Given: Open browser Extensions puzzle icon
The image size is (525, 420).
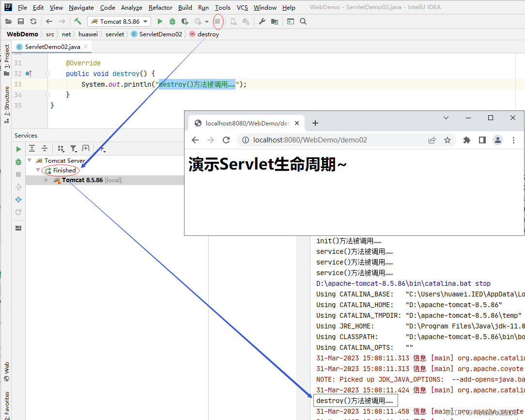Looking at the screenshot, I should click(x=467, y=140).
